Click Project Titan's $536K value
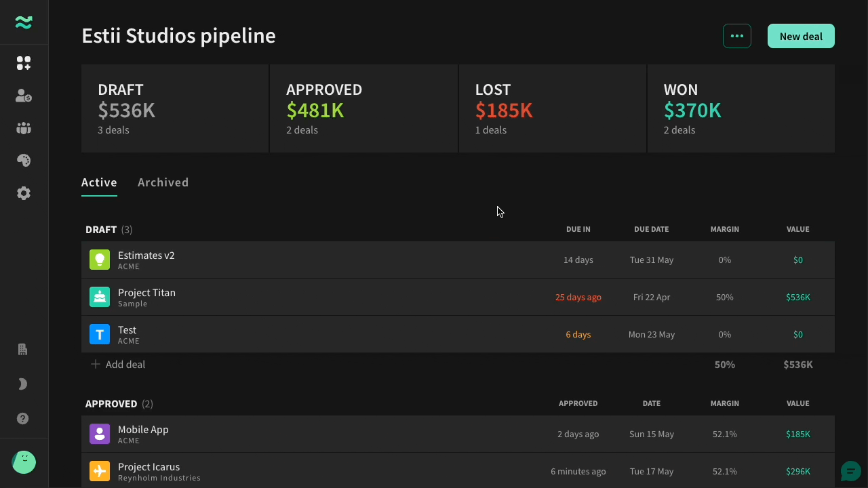This screenshot has width=868, height=488. (798, 297)
